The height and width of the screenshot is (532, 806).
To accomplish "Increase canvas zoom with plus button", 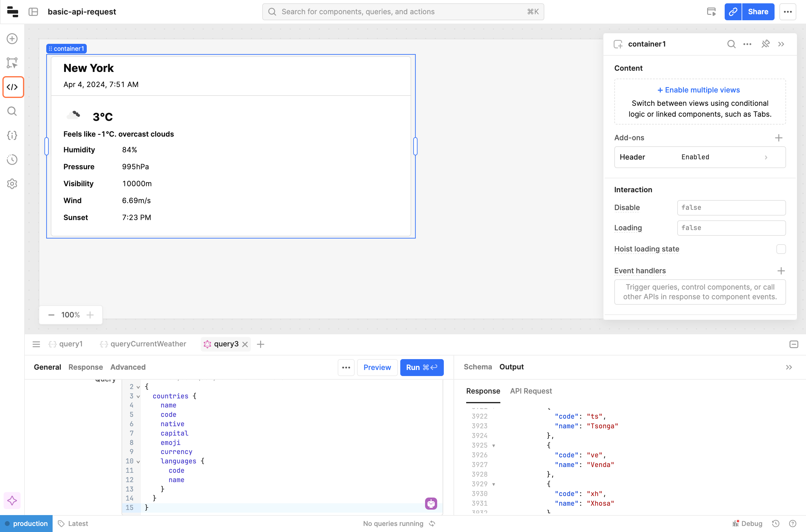I will tap(90, 315).
